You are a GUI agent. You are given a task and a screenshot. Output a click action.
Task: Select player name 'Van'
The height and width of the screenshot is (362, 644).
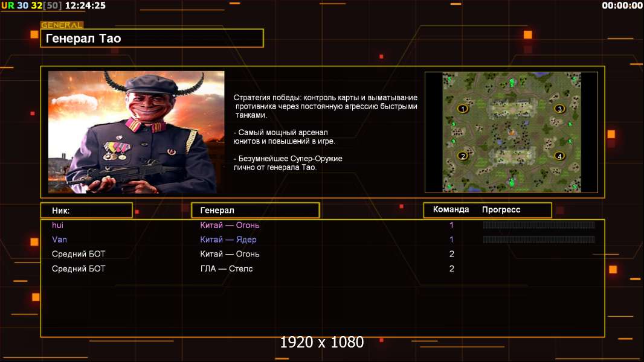coord(59,240)
